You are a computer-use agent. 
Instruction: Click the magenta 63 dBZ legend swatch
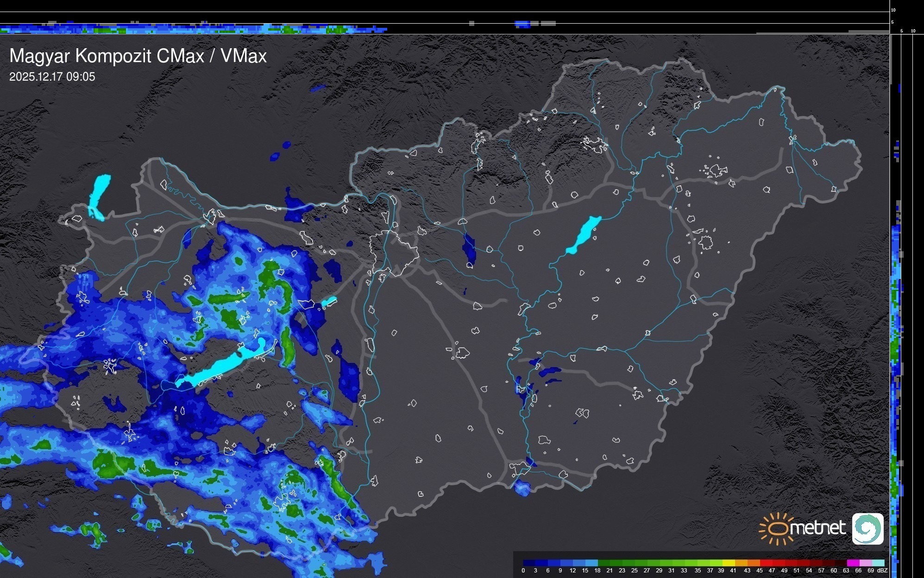pos(852,563)
